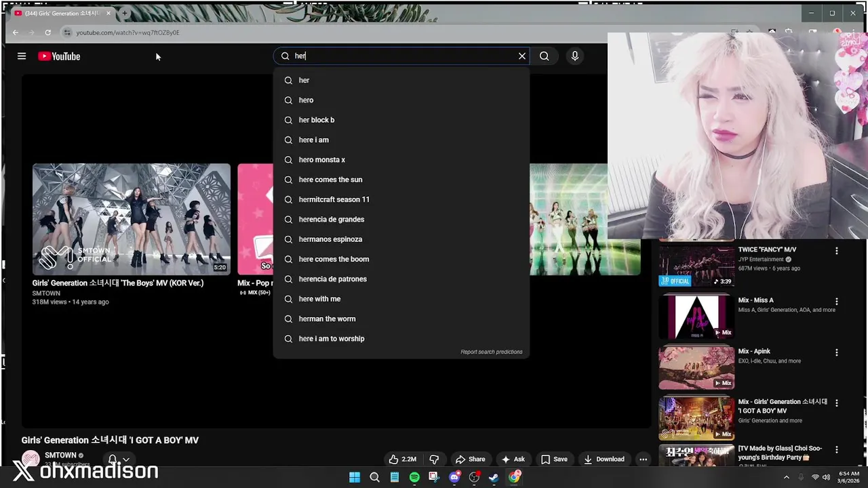The image size is (868, 488).
Task: Open Spotify from the taskbar
Action: pos(414,477)
